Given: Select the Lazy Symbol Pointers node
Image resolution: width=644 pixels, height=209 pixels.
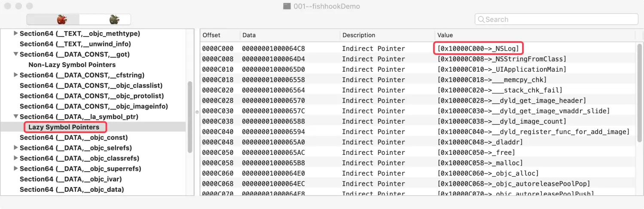Looking at the screenshot, I should [64, 127].
